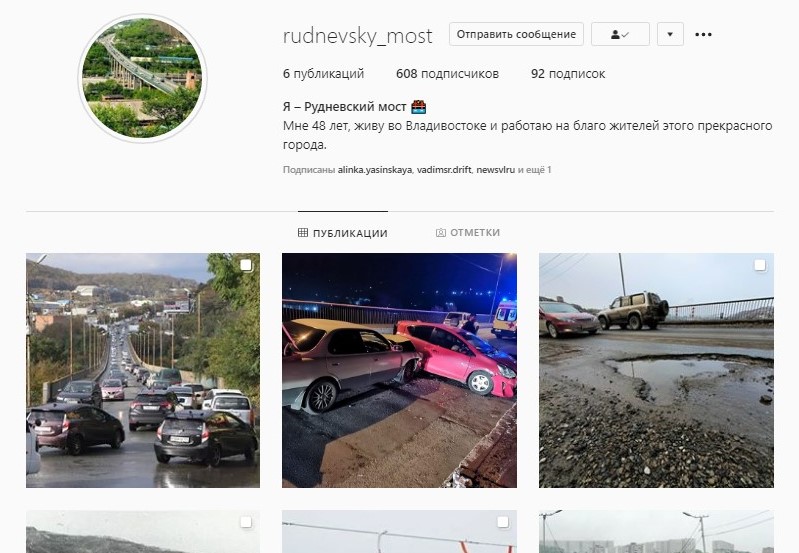799x553 pixels.
Task: Open the three-dots profile options menu
Action: 703,35
